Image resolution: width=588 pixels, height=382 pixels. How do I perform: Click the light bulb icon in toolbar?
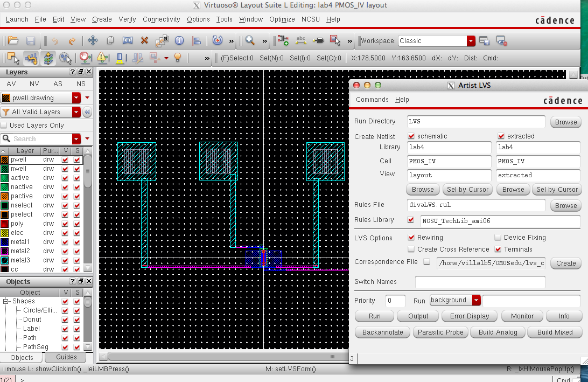click(177, 58)
